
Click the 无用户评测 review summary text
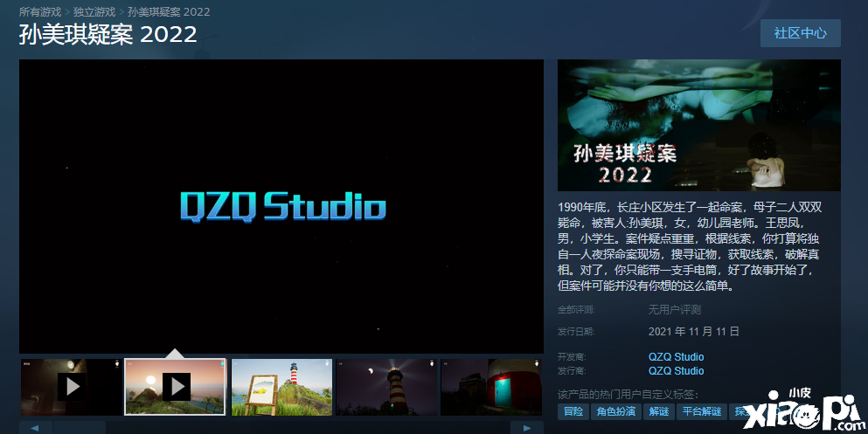(674, 310)
